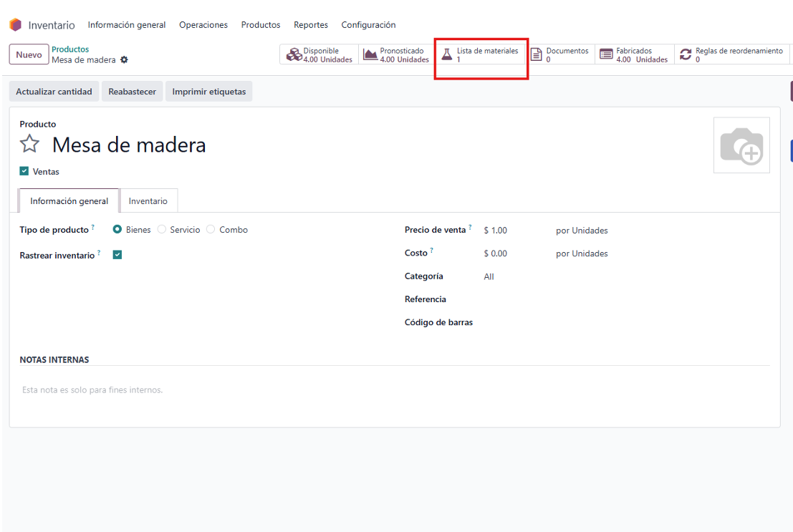
Task: Select the Servicio product type
Action: point(162,230)
